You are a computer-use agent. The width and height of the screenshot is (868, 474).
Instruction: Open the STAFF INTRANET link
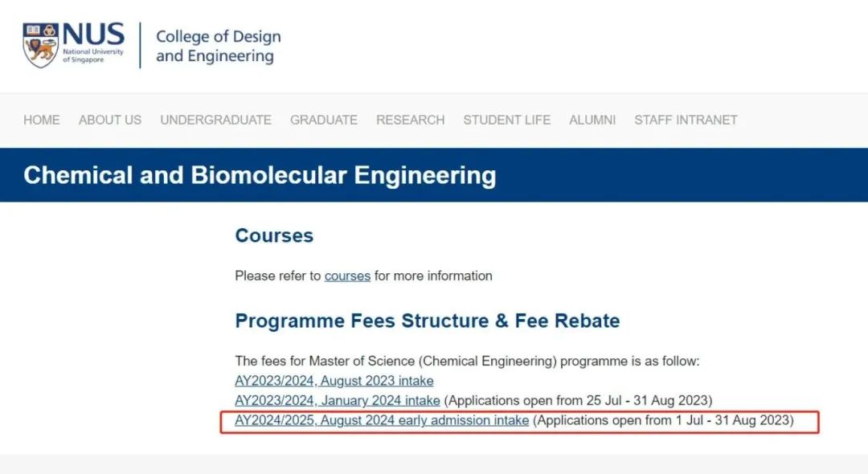click(686, 120)
